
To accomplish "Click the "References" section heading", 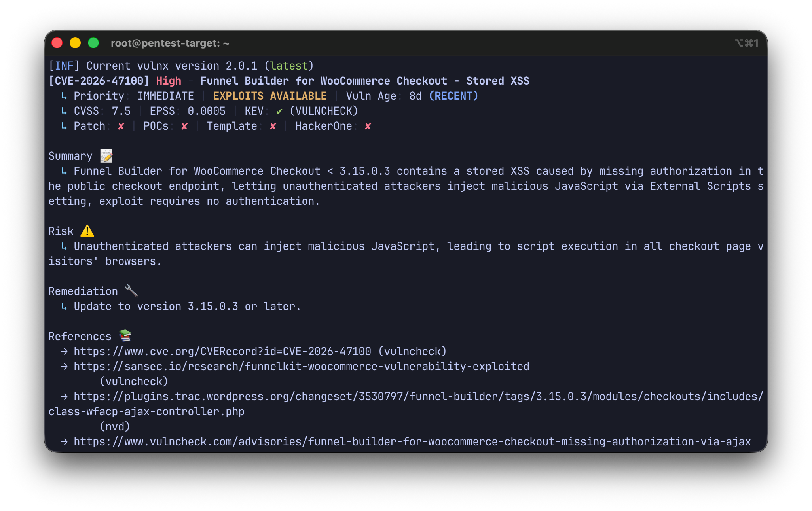I will click(80, 336).
